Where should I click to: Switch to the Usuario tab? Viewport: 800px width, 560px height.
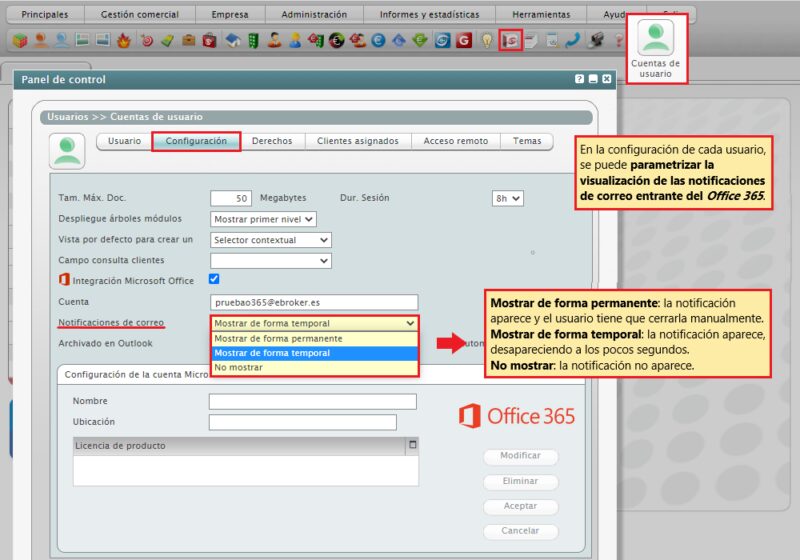[124, 141]
